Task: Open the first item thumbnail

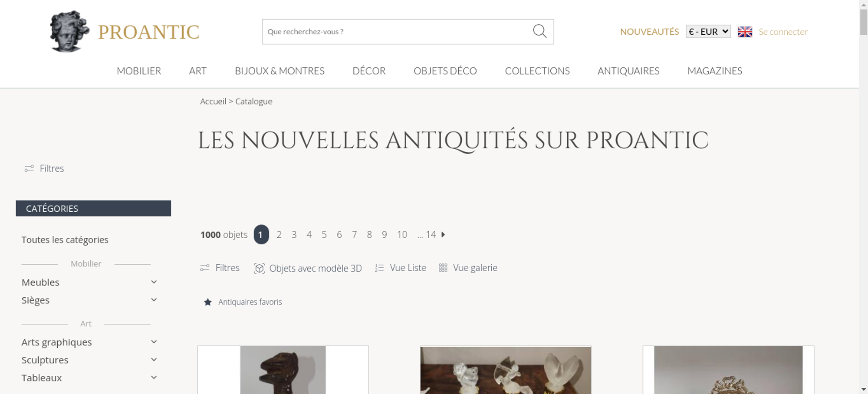Action: (x=283, y=370)
